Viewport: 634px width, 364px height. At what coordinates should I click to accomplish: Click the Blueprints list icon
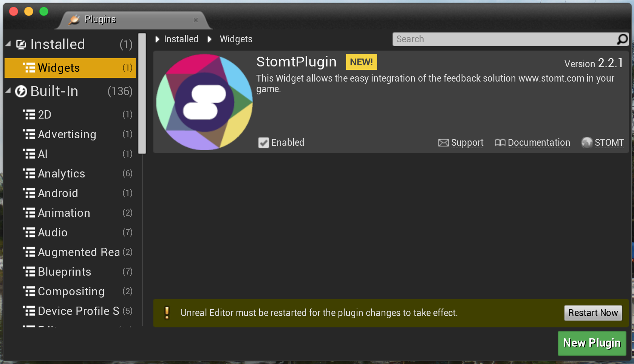29,272
